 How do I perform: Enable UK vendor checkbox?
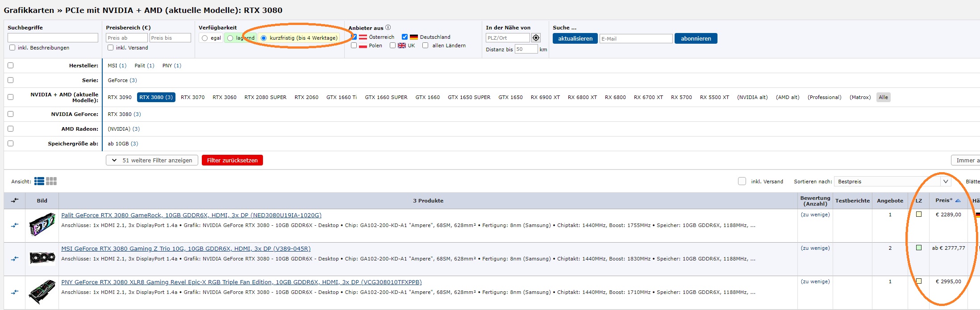click(x=392, y=45)
